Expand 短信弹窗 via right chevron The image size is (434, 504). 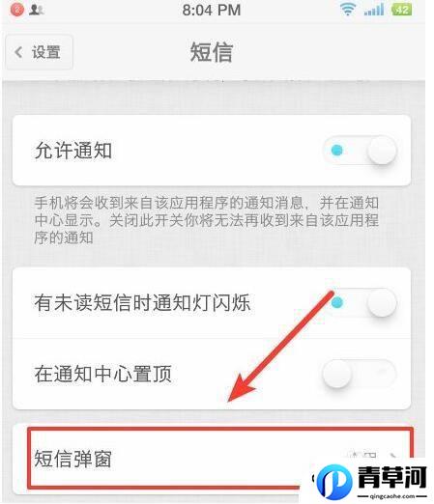pos(392,456)
